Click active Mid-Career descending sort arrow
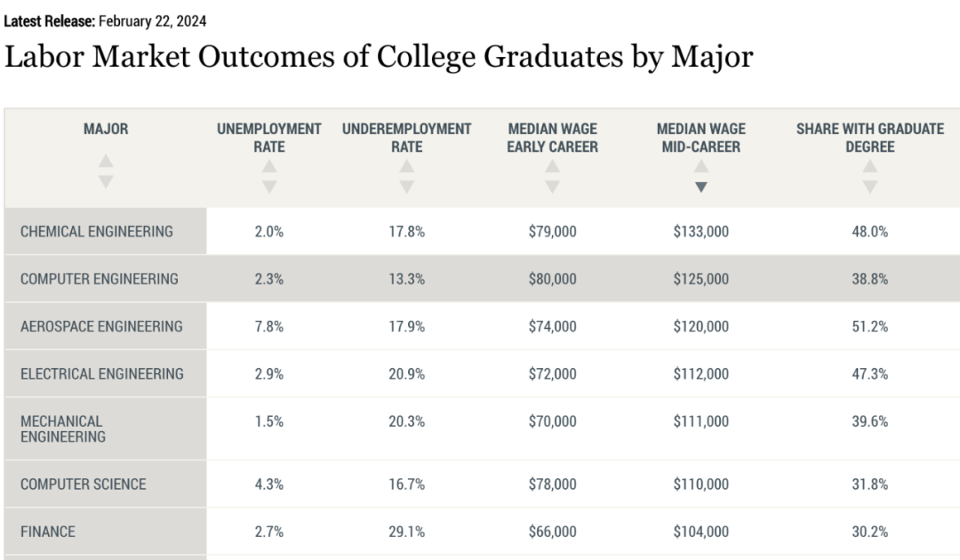Screen dimensions: 960x560 point(701,187)
